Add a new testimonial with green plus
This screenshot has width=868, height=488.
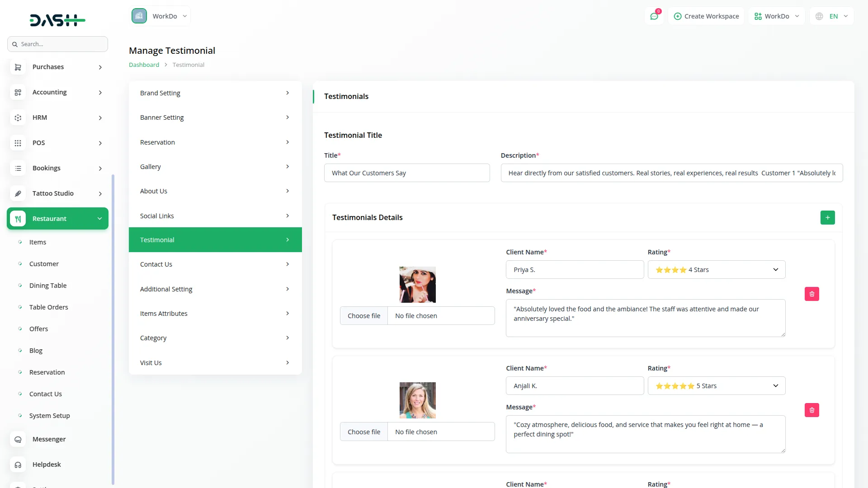828,217
